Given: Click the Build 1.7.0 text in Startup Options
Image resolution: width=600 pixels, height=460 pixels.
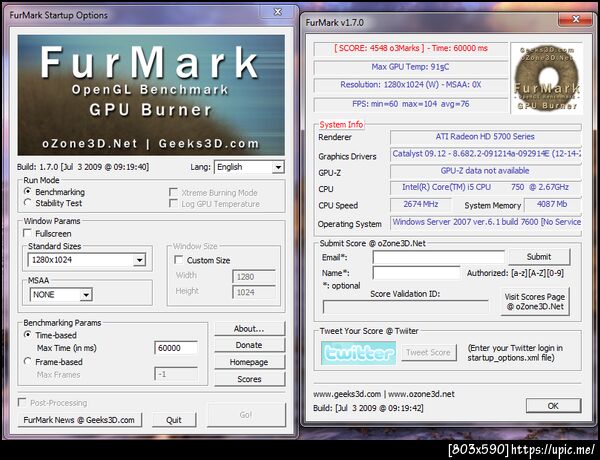Looking at the screenshot, I should 83,167.
